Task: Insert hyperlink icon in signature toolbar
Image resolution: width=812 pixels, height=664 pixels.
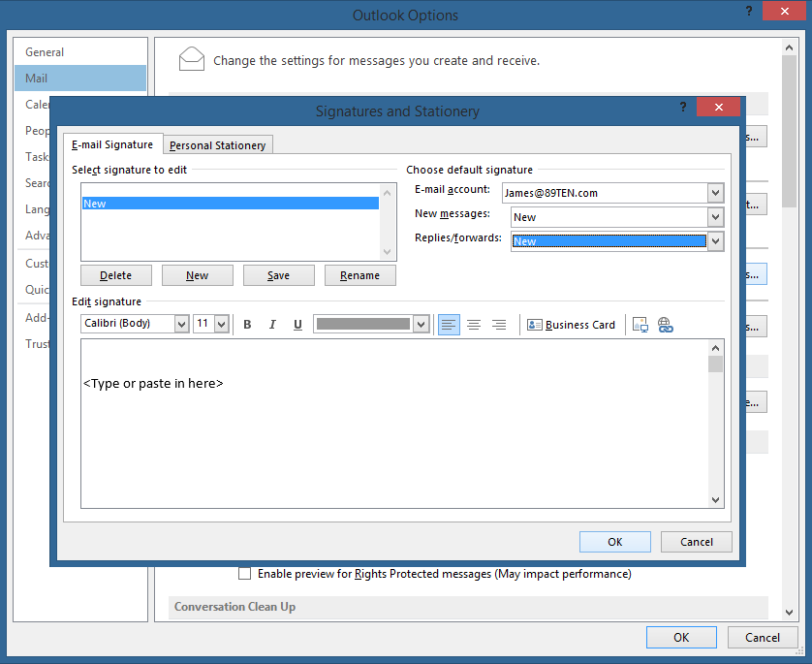Action: coord(666,325)
